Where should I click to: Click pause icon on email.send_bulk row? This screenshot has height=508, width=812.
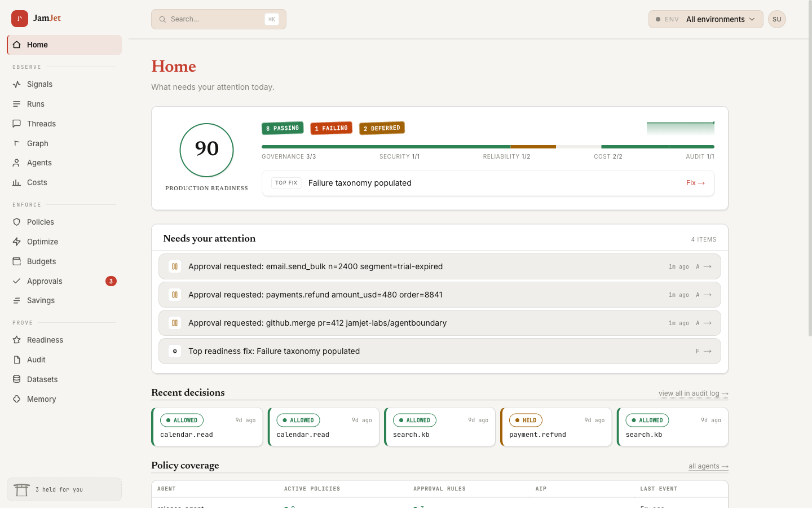click(175, 266)
